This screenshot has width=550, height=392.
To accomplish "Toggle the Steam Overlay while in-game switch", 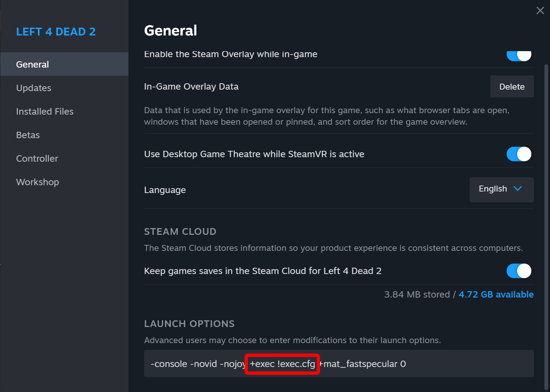I will 519,55.
